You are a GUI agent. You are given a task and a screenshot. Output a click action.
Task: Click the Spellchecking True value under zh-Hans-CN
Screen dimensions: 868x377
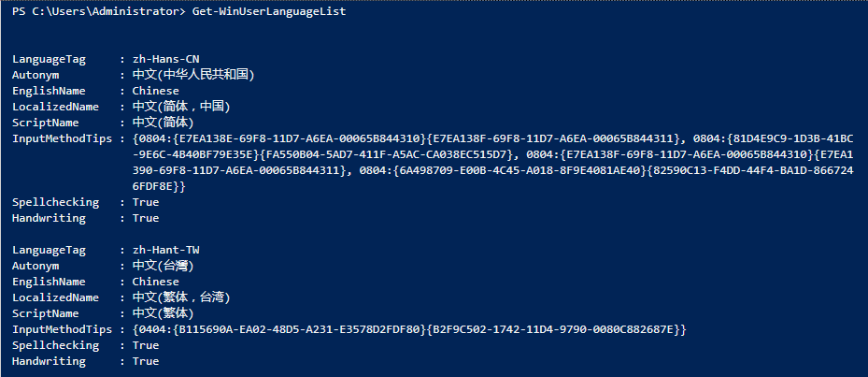pos(146,202)
